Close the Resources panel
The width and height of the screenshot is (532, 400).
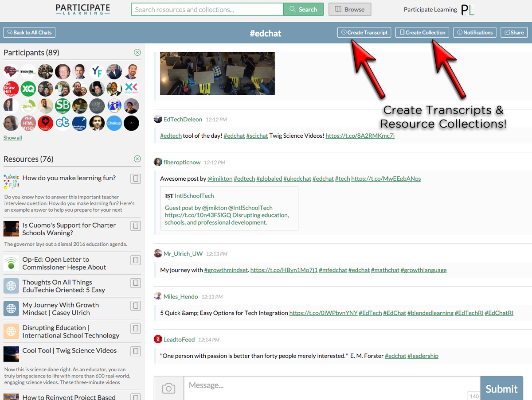[x=137, y=159]
